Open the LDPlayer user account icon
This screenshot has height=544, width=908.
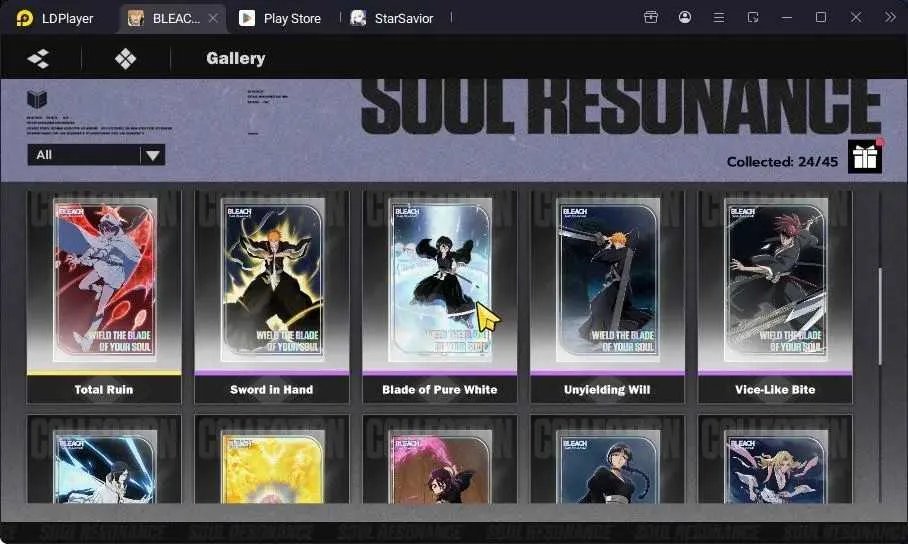tap(684, 17)
